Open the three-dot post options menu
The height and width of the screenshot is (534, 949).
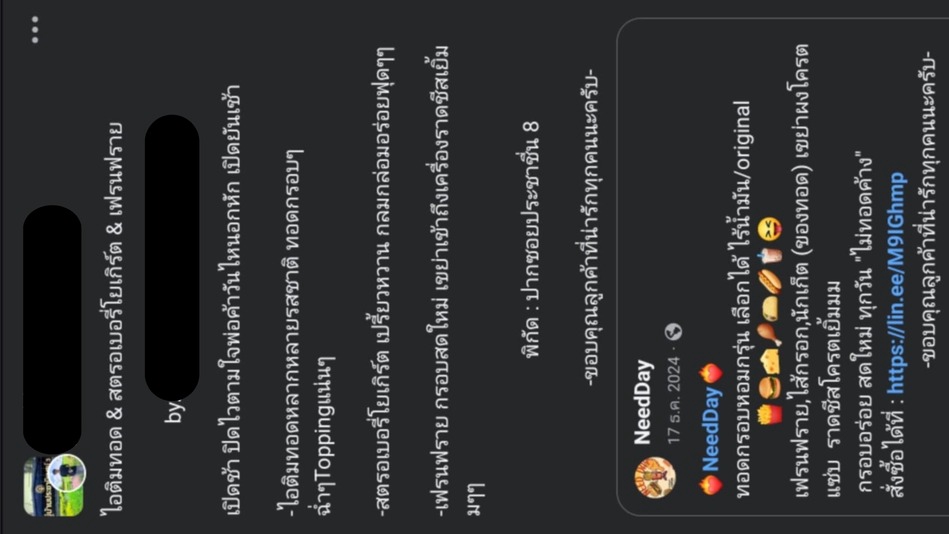[x=35, y=29]
